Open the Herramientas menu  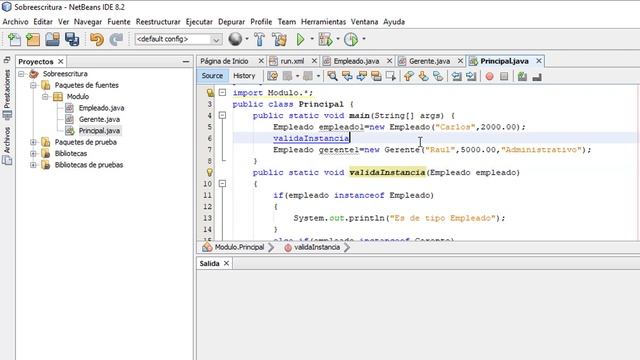[x=323, y=22]
